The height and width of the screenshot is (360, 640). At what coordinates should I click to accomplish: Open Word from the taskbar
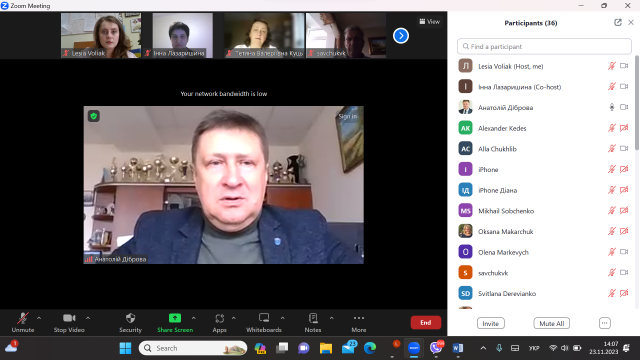click(458, 348)
